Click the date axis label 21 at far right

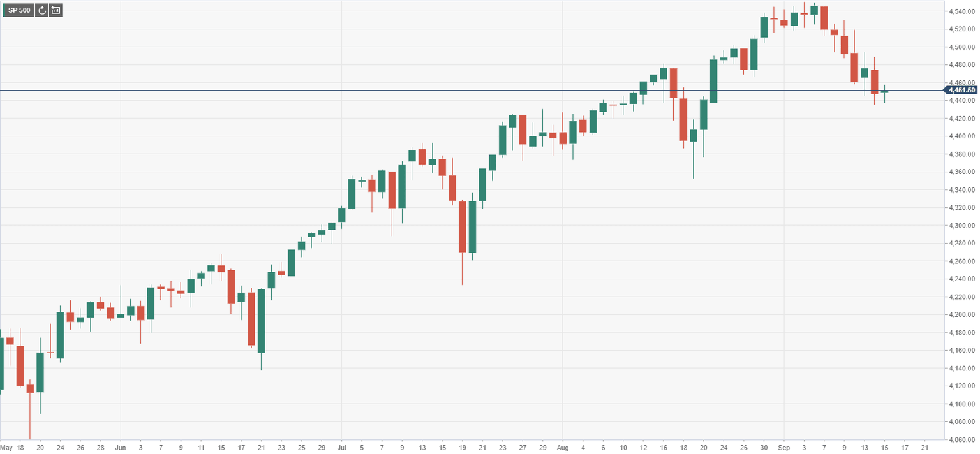tap(924, 448)
